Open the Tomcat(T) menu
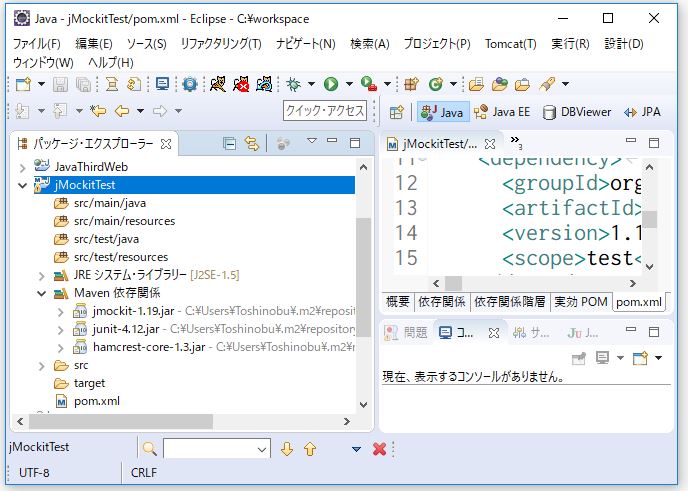Viewport: 688px width, 491px height. tap(511, 44)
